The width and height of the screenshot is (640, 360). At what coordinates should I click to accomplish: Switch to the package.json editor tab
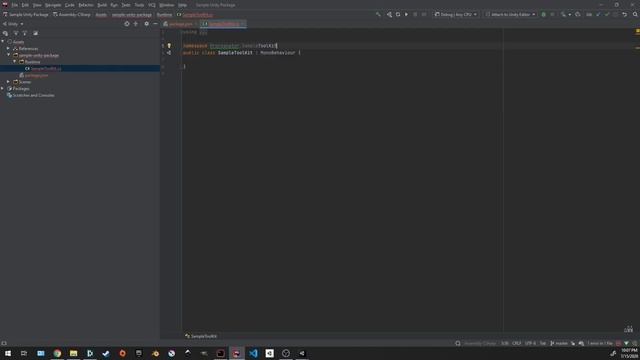click(180, 24)
